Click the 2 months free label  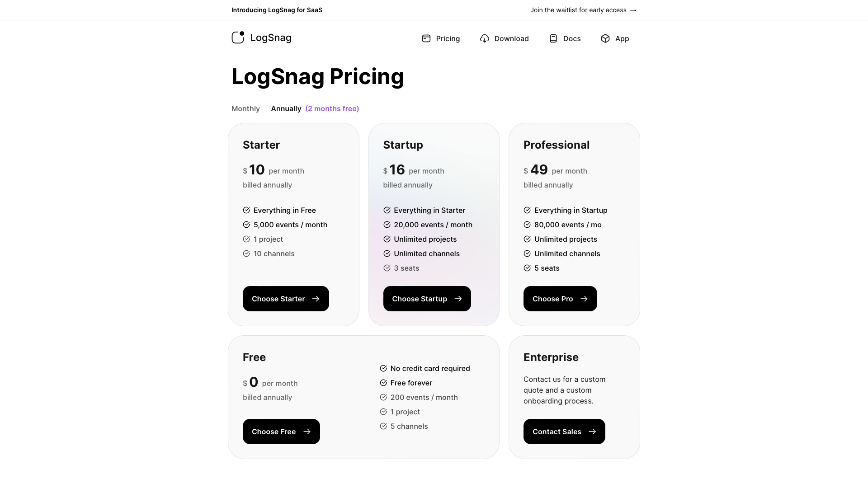coord(332,108)
